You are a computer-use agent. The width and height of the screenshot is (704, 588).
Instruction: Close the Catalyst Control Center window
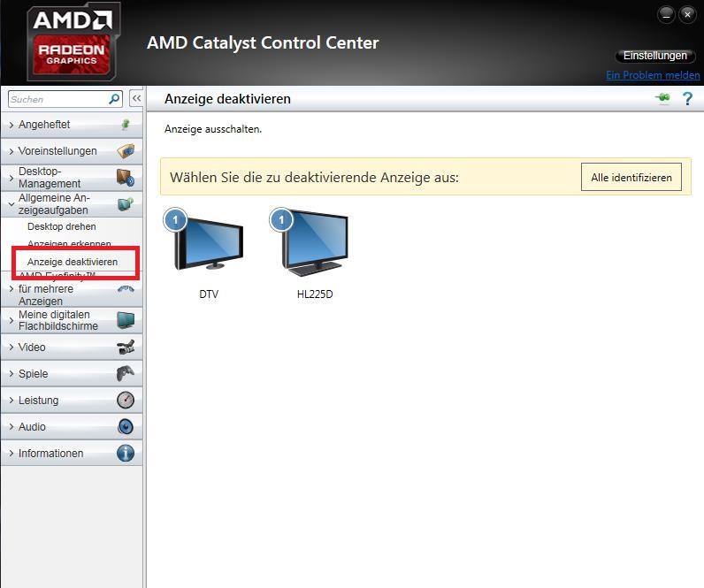click(x=687, y=15)
